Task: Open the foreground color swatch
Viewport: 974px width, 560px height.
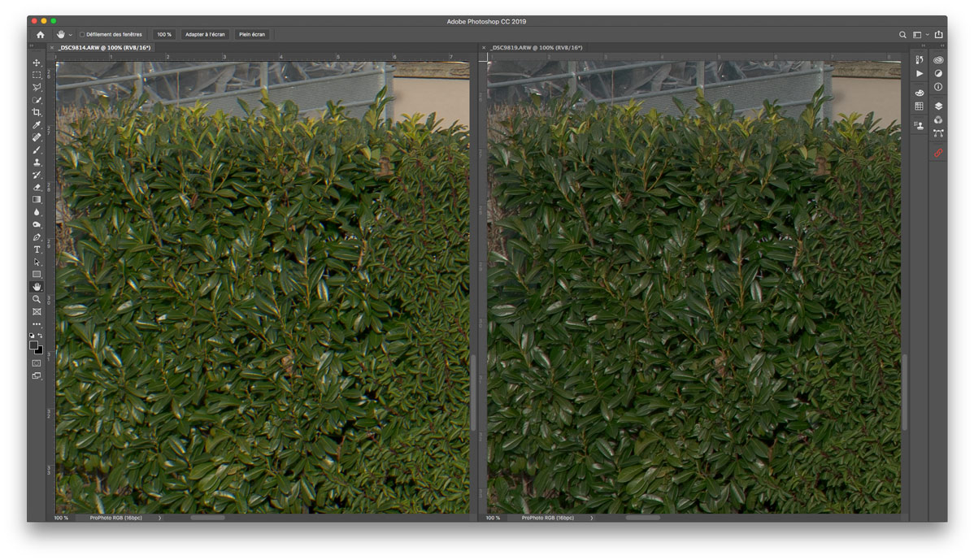Action: [34, 345]
